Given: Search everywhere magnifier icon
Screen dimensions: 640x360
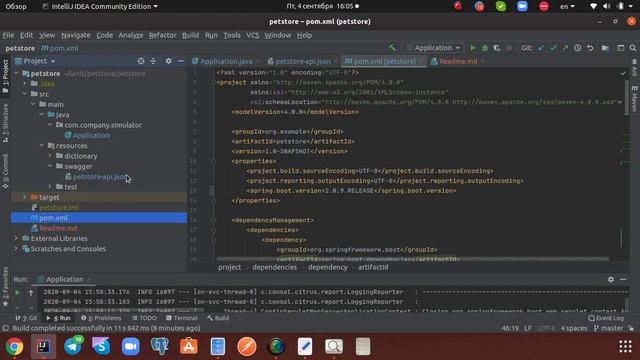Looking at the screenshot, I should click(x=633, y=48).
